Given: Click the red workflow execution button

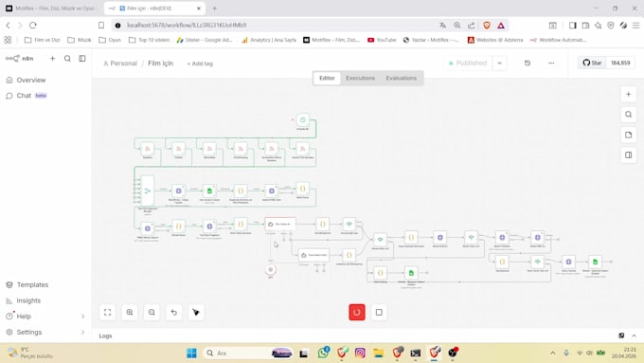Looking at the screenshot, I should pyautogui.click(x=357, y=312).
